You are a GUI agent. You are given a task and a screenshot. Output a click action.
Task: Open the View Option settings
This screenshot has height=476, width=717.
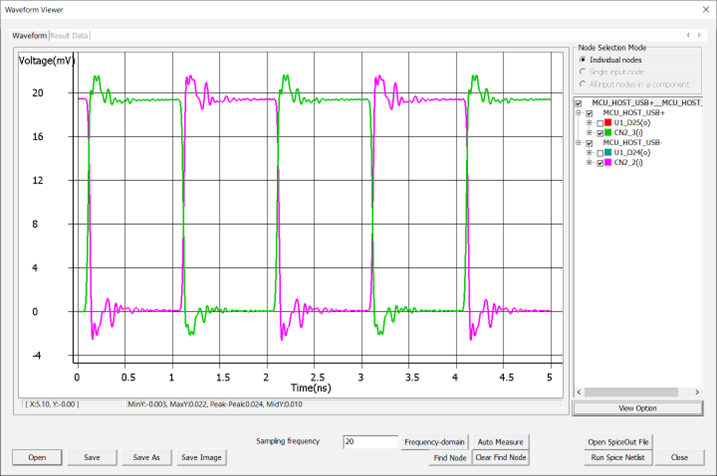(x=637, y=409)
